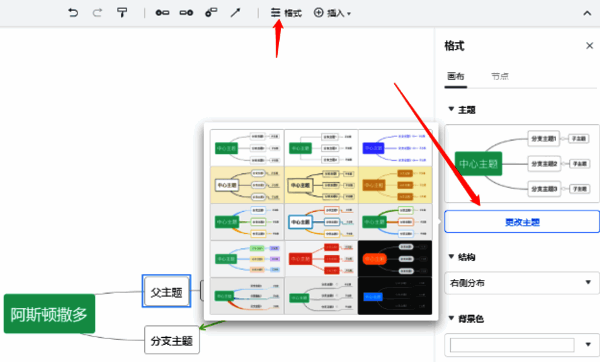This screenshot has width=600, height=362.
Task: Select the 分支主题 node on canvas
Action: pos(172,340)
